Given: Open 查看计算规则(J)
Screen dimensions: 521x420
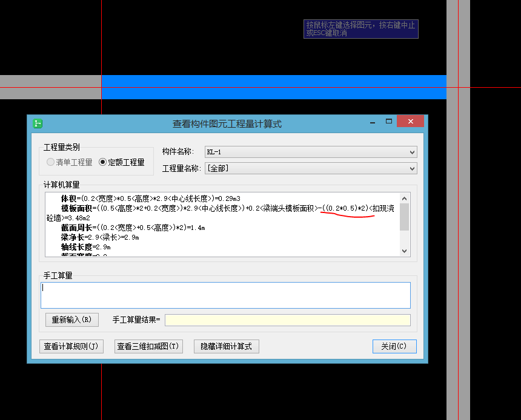Looking at the screenshot, I should [x=71, y=346].
